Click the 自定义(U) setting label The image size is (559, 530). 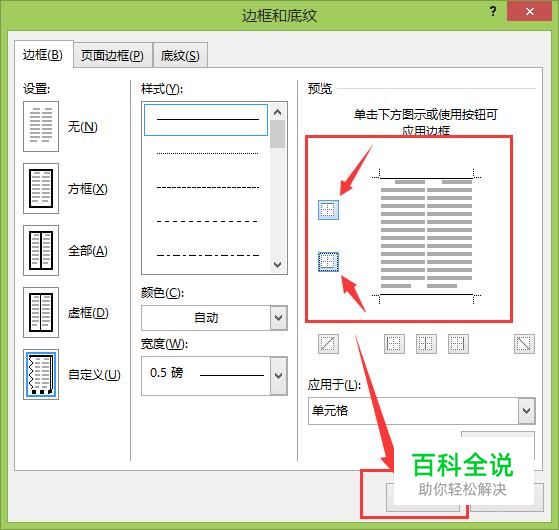[94, 374]
